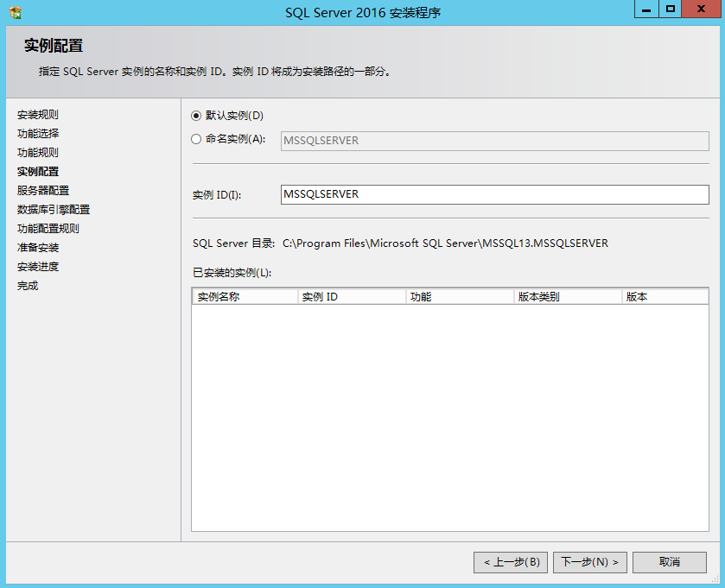Click the 实例名称 column header

click(x=245, y=296)
